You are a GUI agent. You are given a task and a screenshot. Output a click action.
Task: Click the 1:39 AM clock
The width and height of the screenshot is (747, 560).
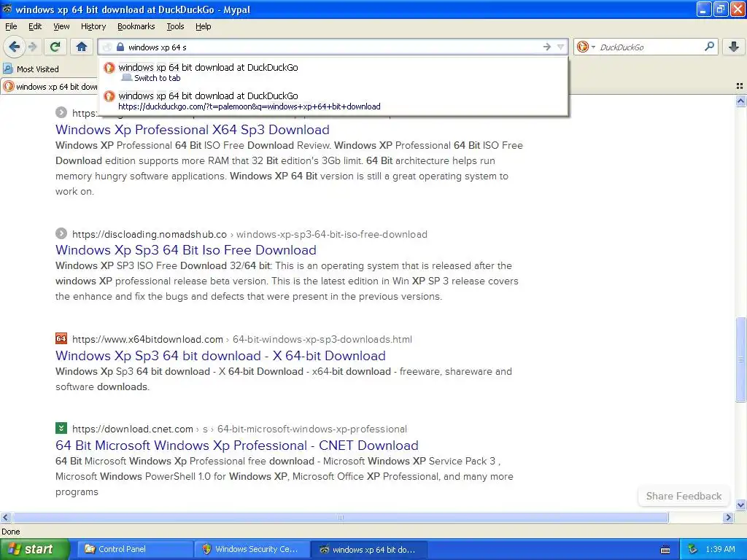(721, 549)
